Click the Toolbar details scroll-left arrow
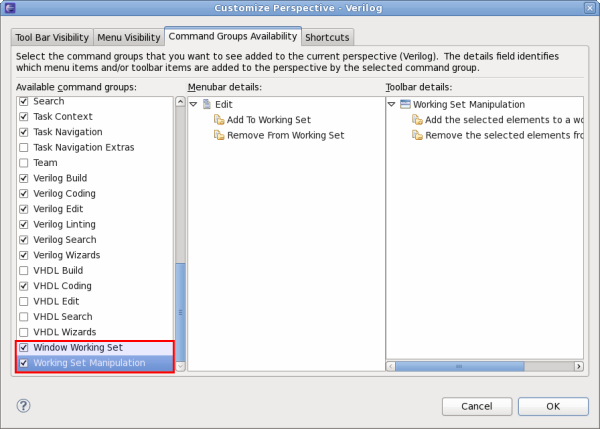 click(391, 366)
